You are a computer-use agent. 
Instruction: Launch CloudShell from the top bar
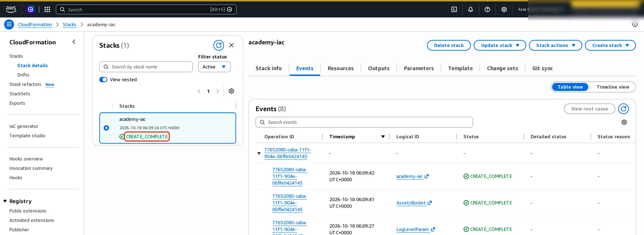coord(454,9)
